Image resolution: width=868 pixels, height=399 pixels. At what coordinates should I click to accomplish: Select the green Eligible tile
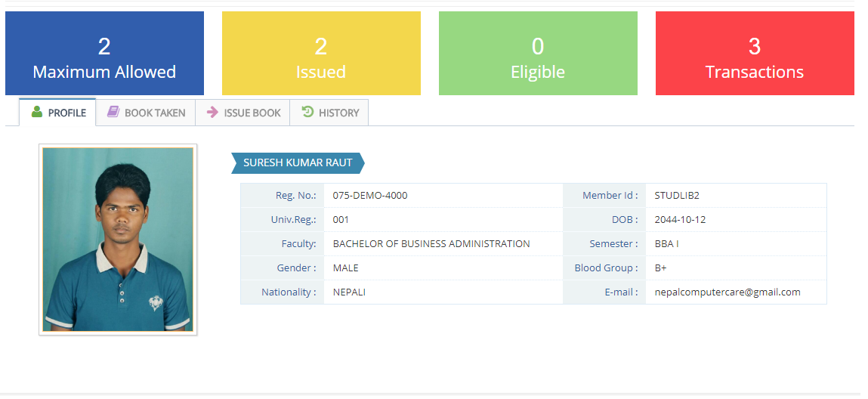(538, 54)
